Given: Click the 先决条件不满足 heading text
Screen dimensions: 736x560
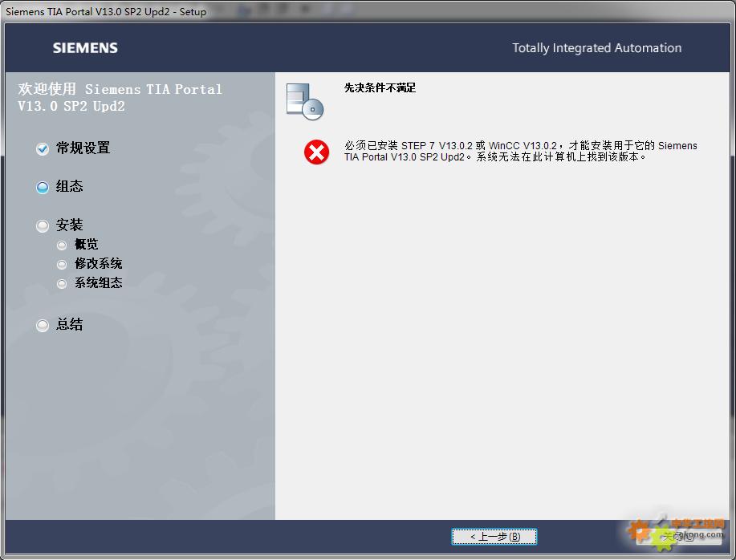Looking at the screenshot, I should (380, 87).
